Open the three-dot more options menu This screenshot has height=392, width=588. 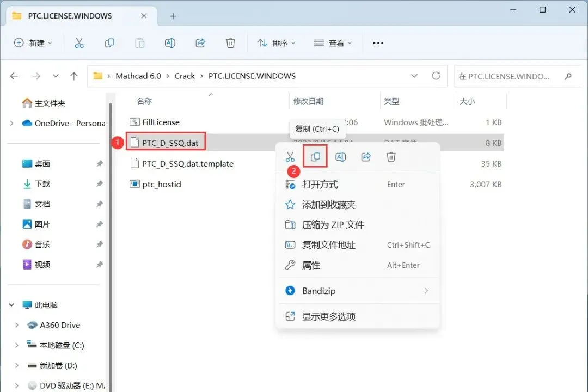[x=378, y=43]
